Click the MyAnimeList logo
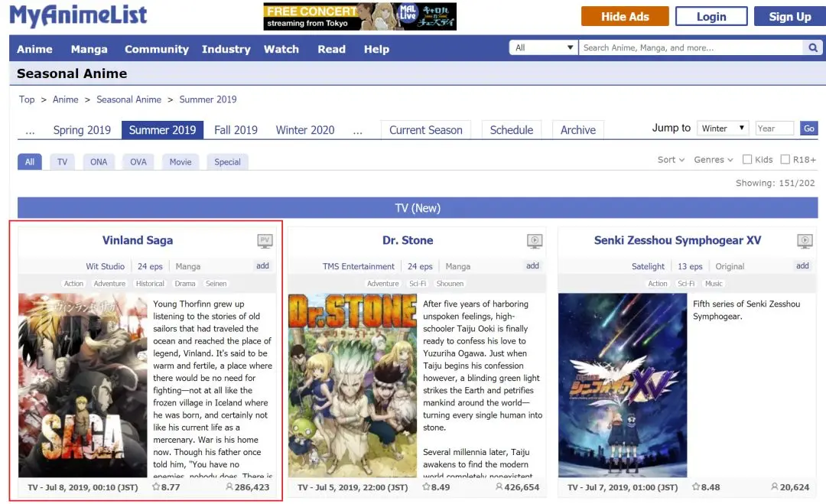The height and width of the screenshot is (504, 826). [78, 15]
